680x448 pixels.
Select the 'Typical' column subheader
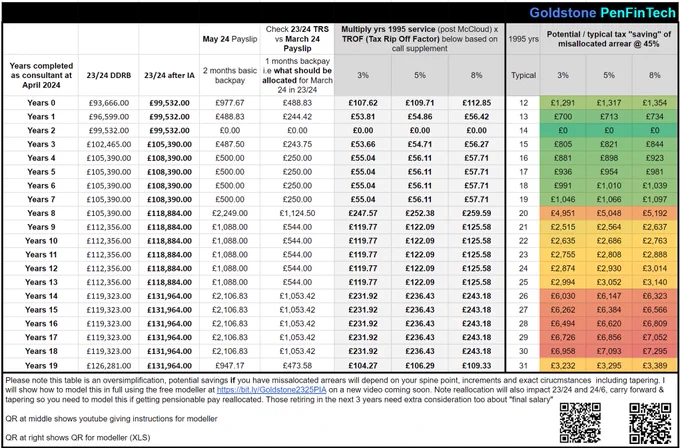tap(523, 75)
